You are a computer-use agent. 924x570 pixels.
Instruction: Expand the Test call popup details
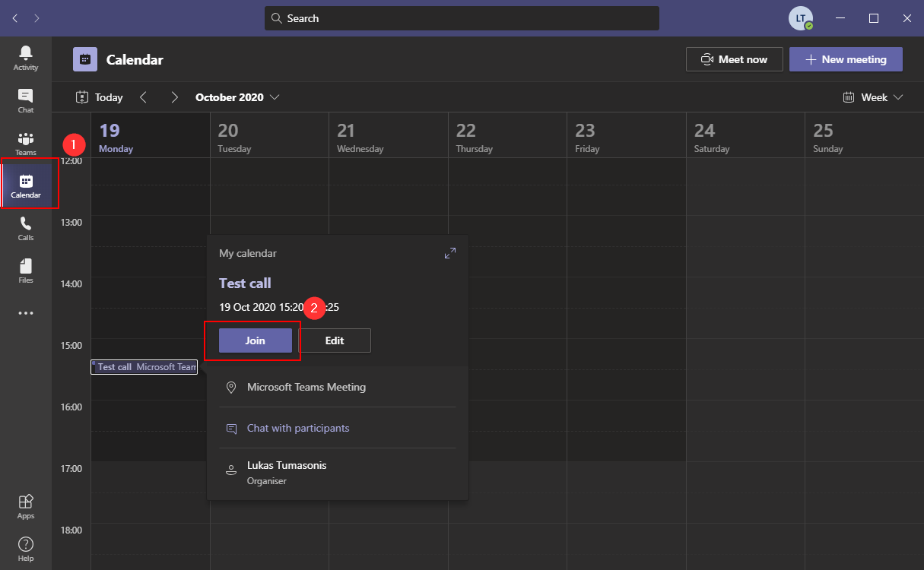tap(450, 253)
